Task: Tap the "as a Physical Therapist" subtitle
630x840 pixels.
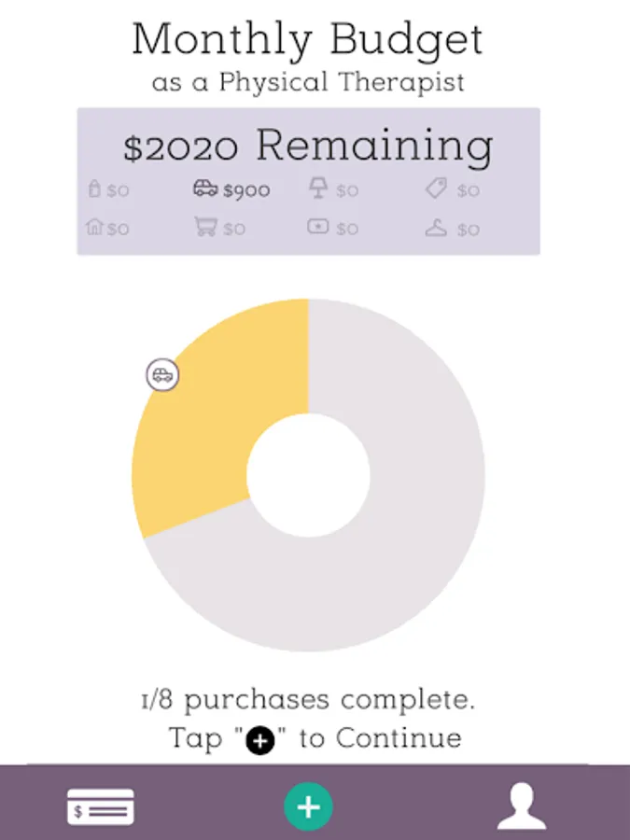Action: point(308,82)
